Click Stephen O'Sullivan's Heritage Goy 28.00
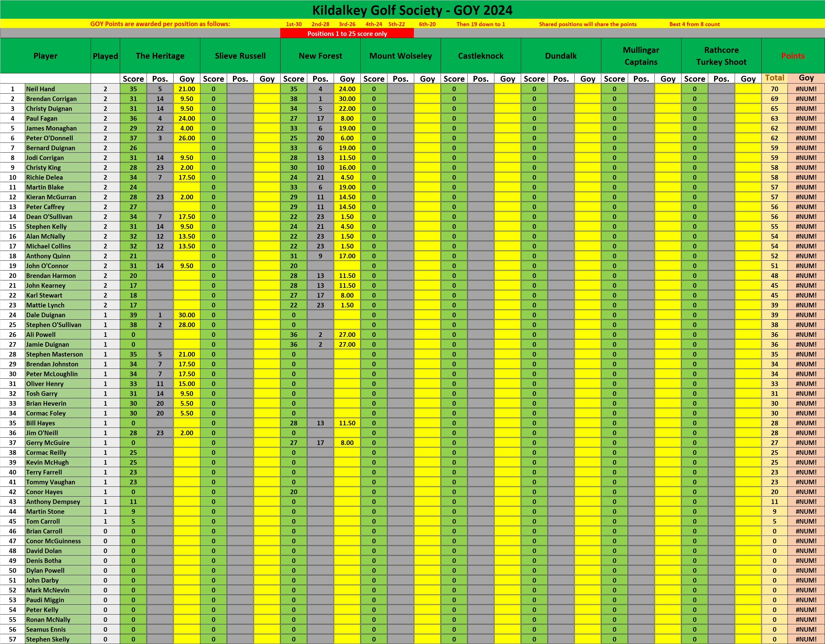 coord(187,325)
